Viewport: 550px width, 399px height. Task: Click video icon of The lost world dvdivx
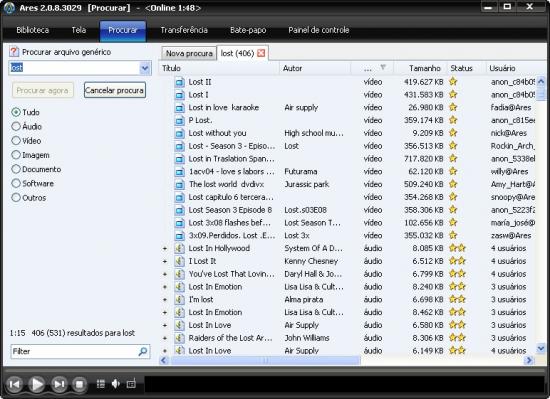point(179,184)
